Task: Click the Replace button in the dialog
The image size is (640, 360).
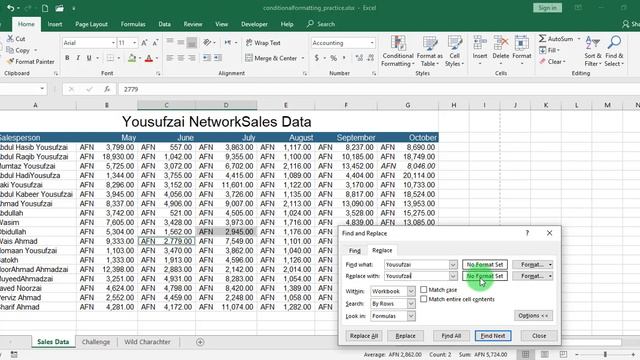Action: (x=405, y=336)
